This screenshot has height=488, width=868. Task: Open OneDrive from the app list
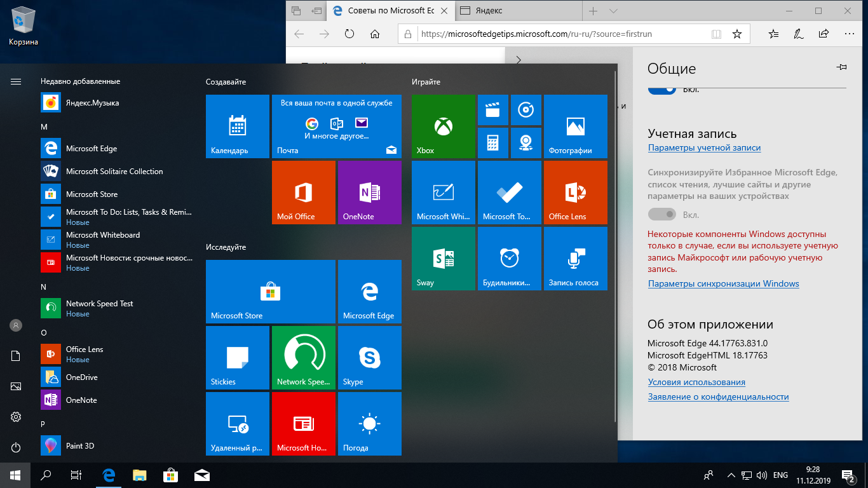(117, 377)
